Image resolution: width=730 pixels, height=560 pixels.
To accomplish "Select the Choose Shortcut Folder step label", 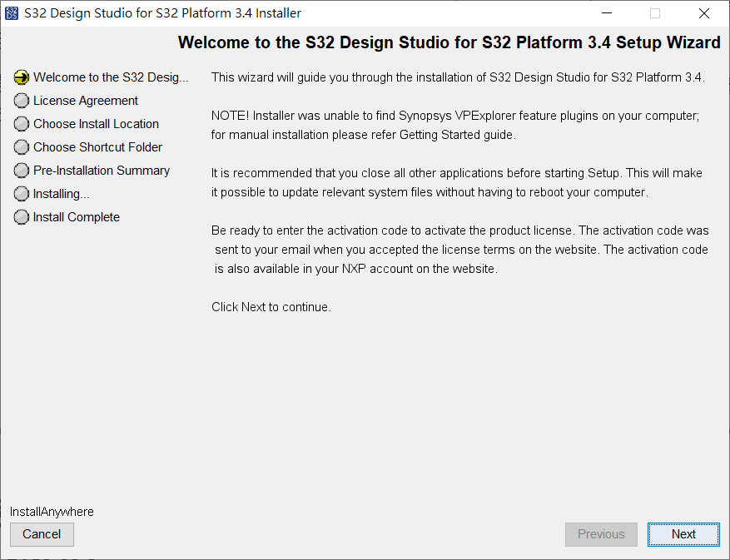I will [97, 147].
